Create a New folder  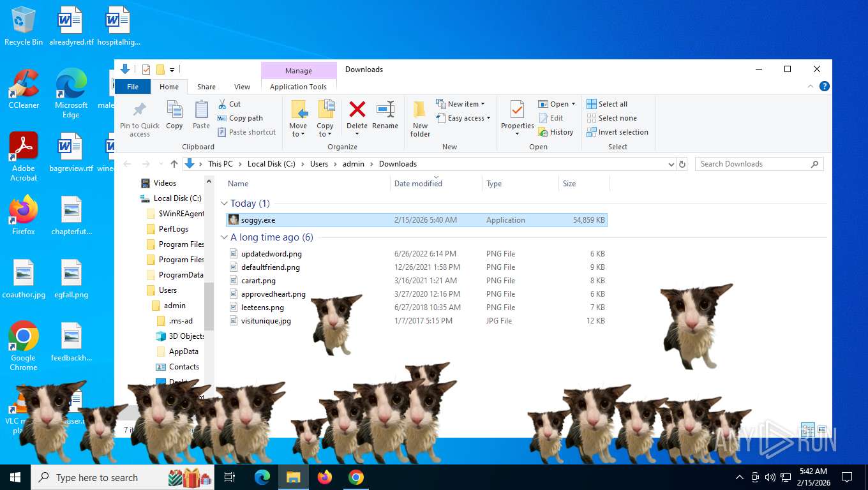pos(420,119)
